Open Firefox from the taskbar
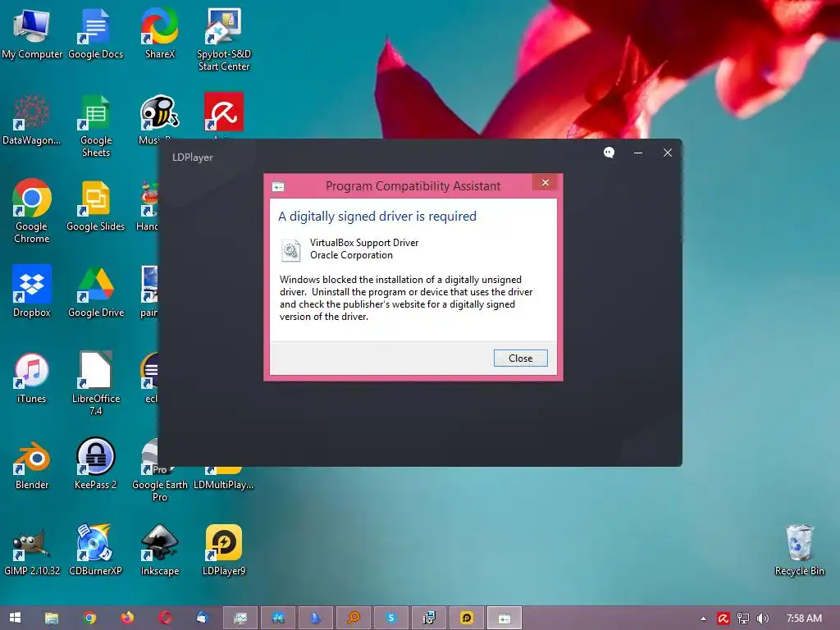This screenshot has height=630, width=840. [127, 618]
